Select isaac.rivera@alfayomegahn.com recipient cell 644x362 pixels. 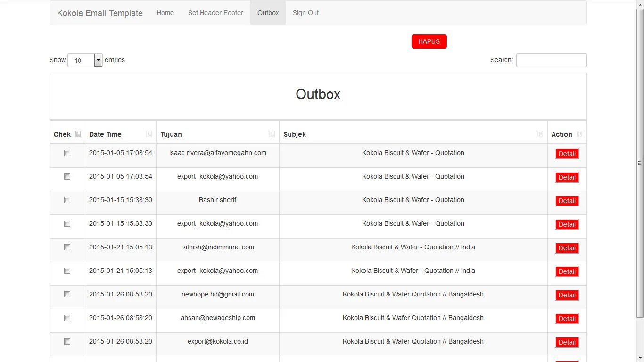(x=218, y=156)
